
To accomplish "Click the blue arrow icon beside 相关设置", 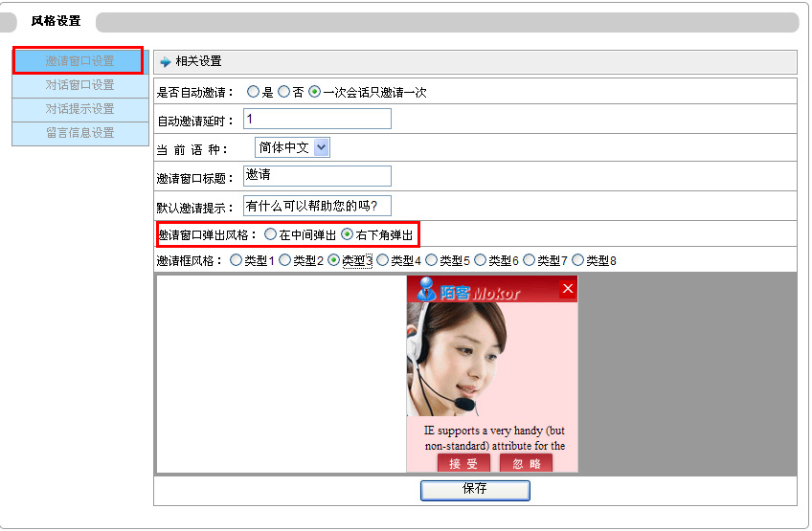I will pyautogui.click(x=166, y=61).
